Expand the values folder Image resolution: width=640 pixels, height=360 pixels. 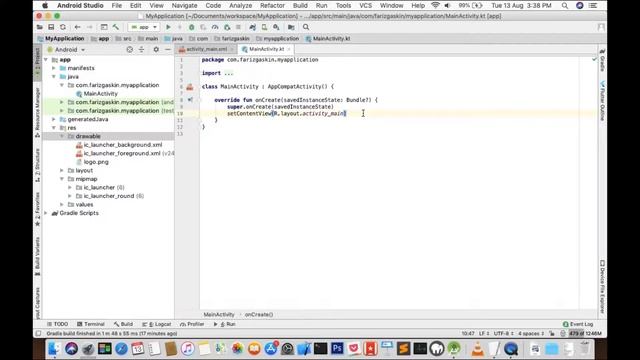point(62,204)
